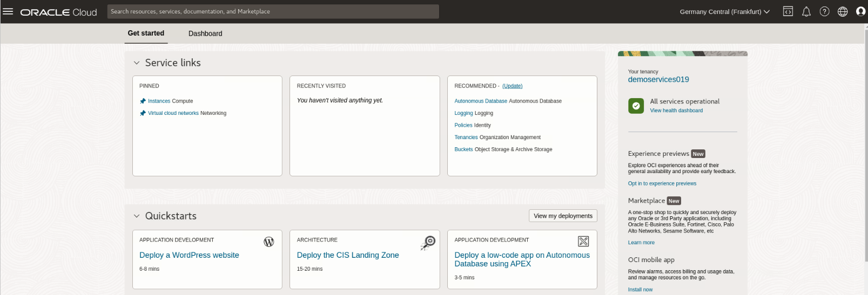
Task: Click the pin icon beside Virtual cloud networks
Action: click(143, 113)
